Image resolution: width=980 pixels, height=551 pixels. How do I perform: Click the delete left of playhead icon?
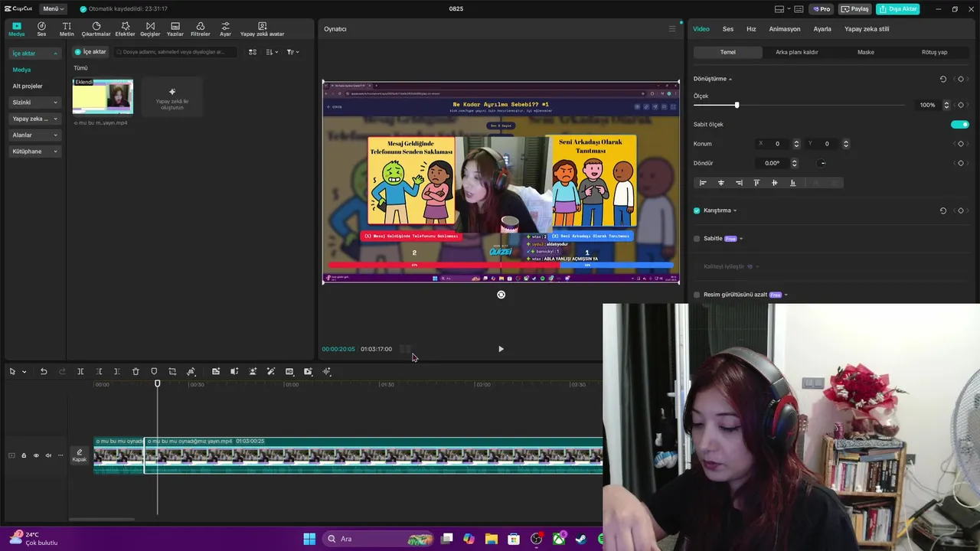click(99, 371)
